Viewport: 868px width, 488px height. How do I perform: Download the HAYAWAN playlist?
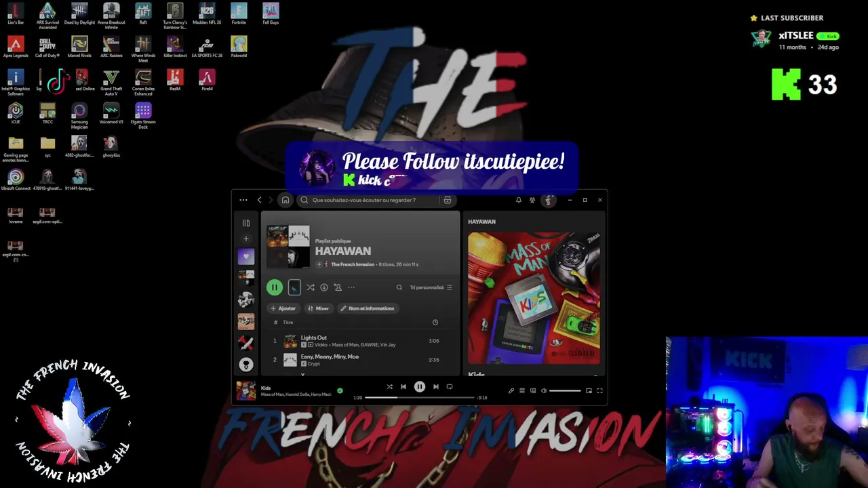click(324, 287)
